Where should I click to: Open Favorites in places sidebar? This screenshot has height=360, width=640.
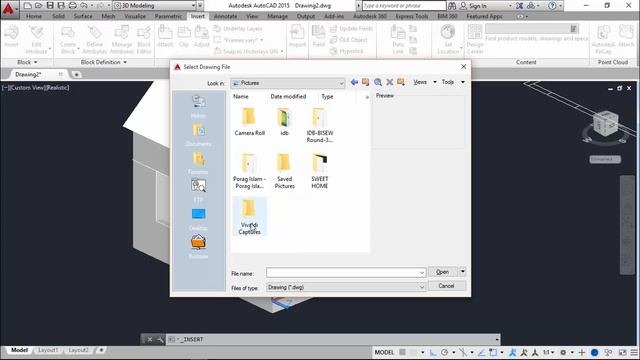coord(198,163)
